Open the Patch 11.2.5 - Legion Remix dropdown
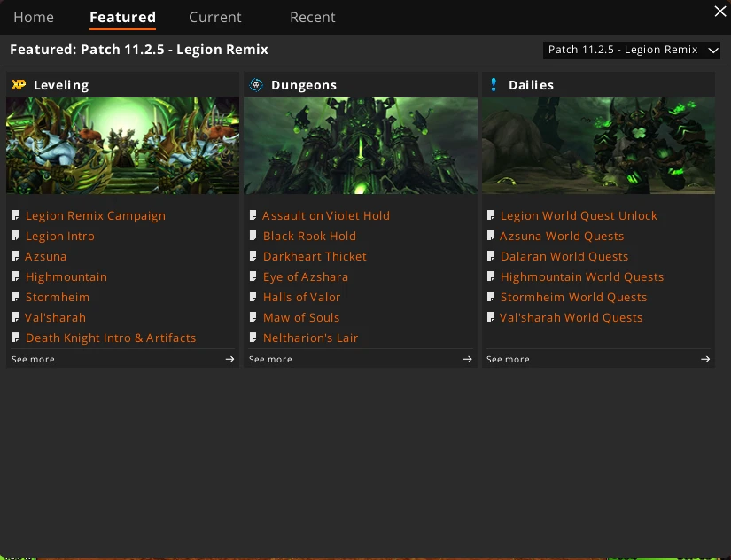 tap(632, 50)
